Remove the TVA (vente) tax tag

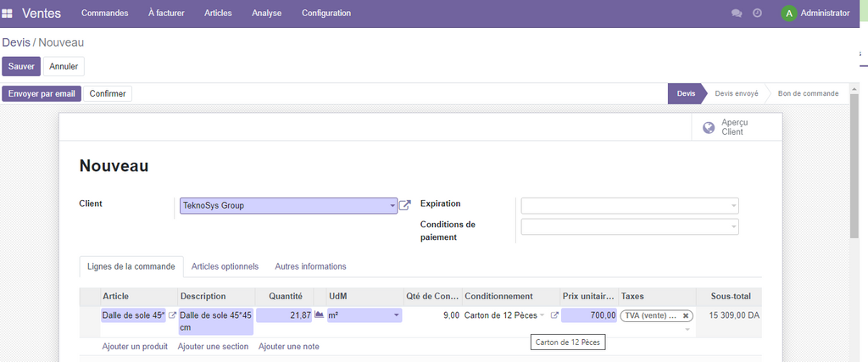click(x=686, y=315)
